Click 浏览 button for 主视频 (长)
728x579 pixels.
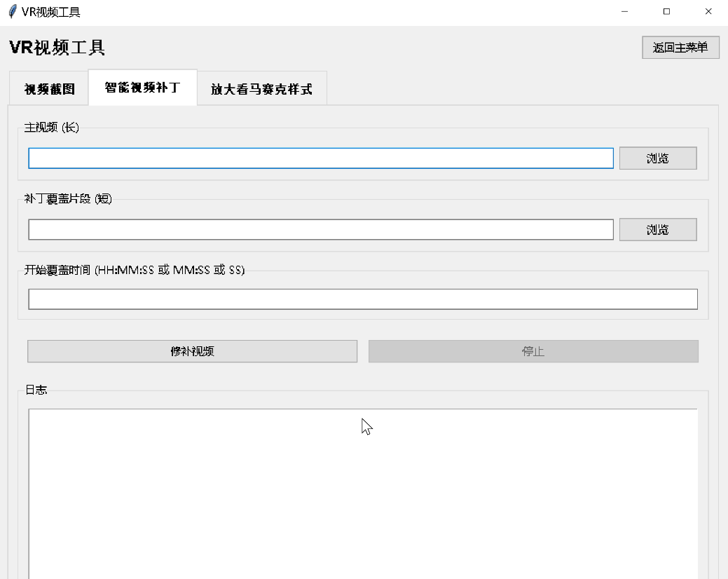(x=658, y=158)
